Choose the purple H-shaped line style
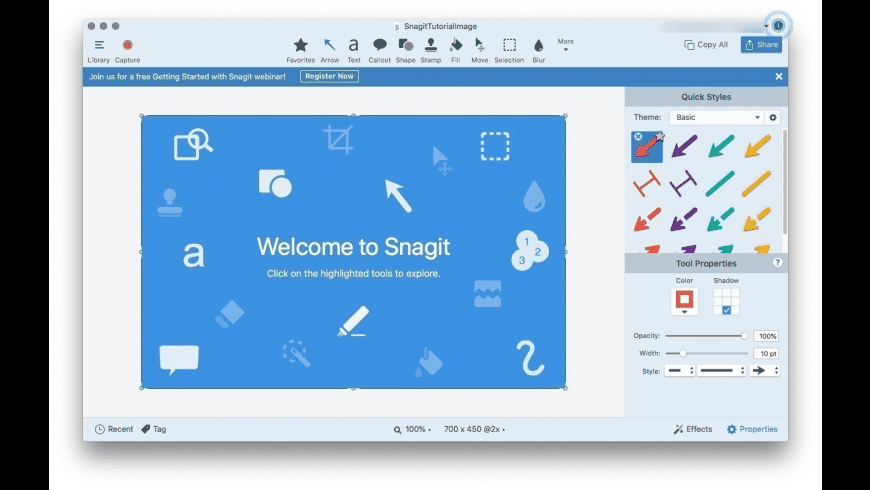The height and width of the screenshot is (490, 870). pyautogui.click(x=684, y=183)
